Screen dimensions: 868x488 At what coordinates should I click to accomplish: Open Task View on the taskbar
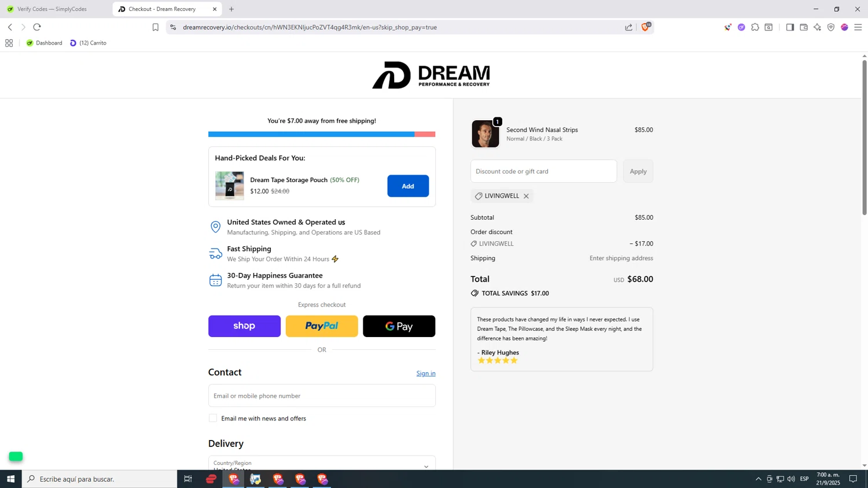[188, 479]
